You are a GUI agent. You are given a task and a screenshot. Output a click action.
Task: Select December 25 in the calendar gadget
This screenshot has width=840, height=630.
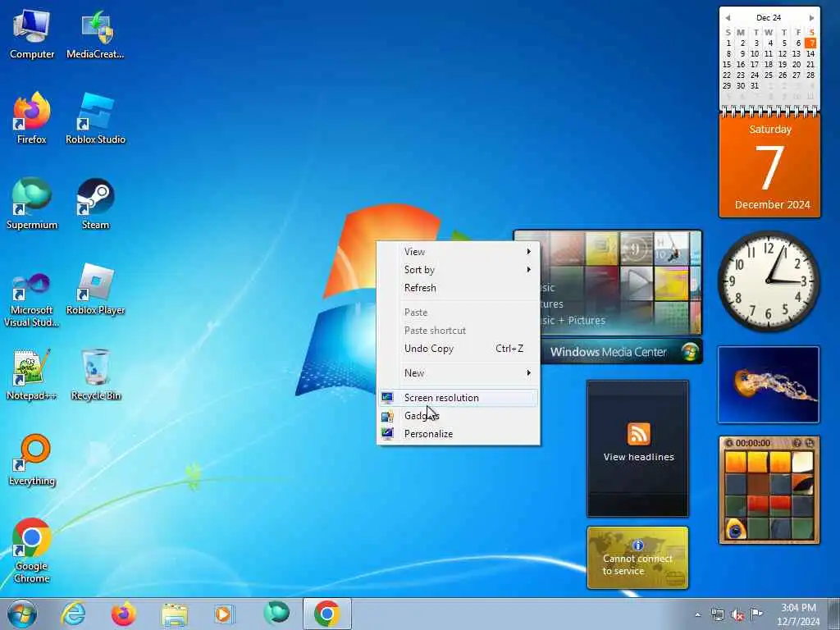pyautogui.click(x=769, y=75)
